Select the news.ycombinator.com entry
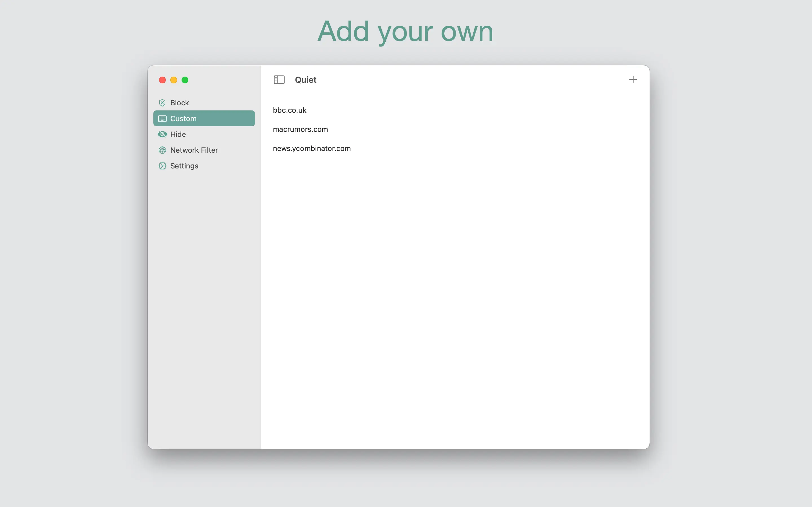Screen dimensions: 812x507 (x=312, y=148)
